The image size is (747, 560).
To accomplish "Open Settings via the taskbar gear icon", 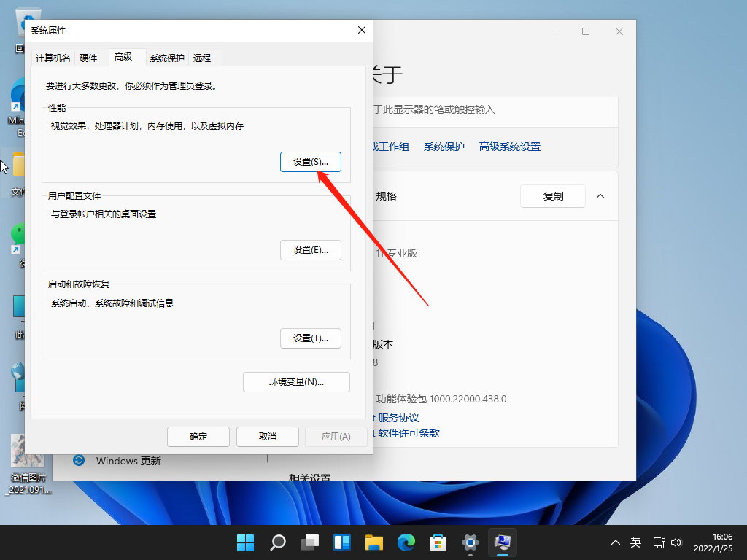I will coord(470,542).
